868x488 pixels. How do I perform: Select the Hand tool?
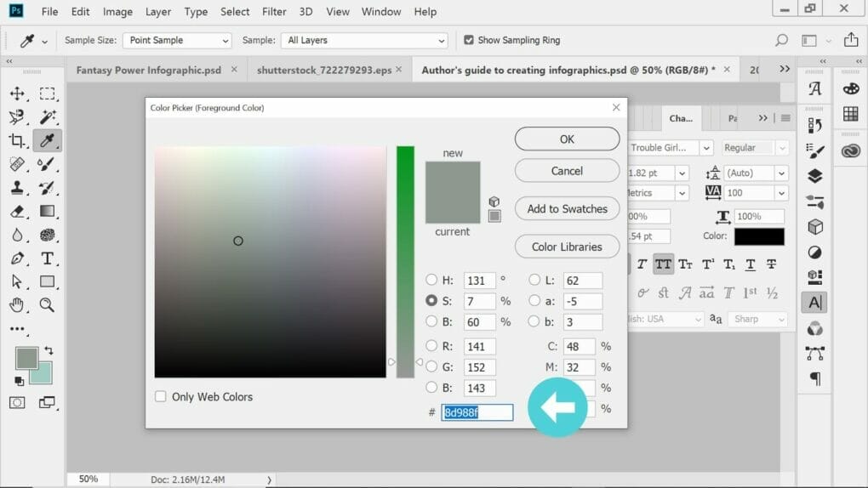coord(17,304)
